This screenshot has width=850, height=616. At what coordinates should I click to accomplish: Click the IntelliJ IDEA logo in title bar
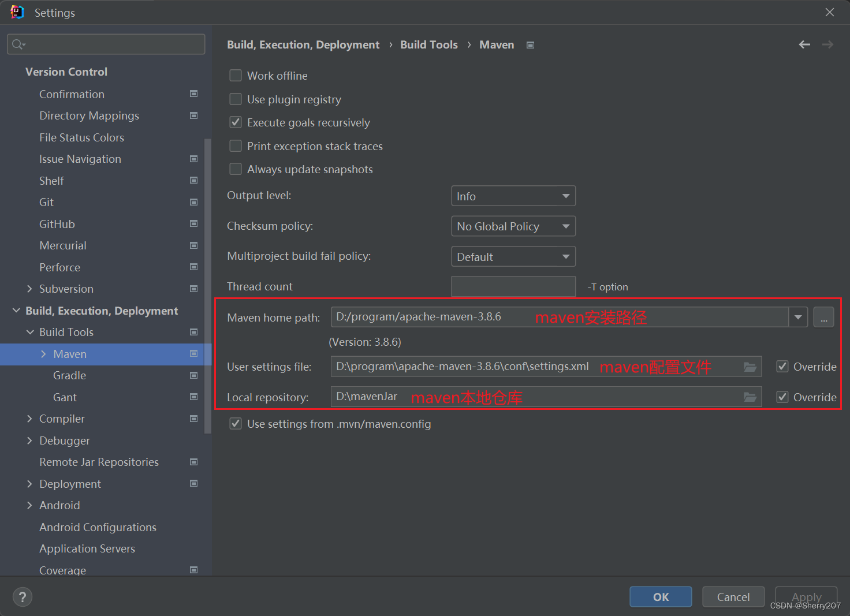[17, 12]
